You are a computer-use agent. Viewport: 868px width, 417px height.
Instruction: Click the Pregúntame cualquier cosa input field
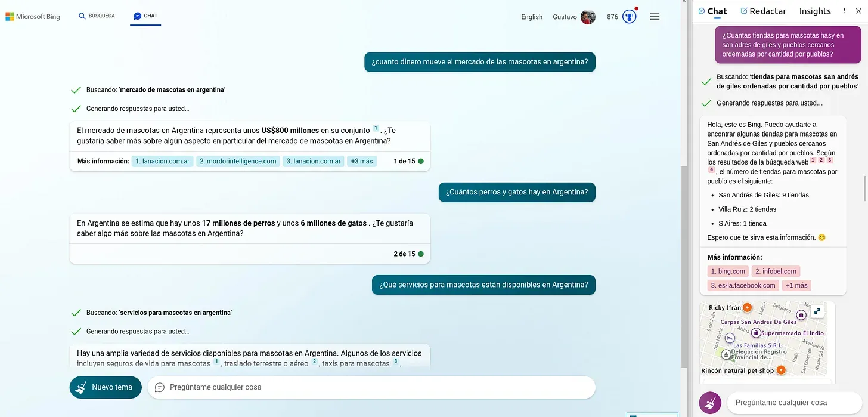(x=370, y=387)
